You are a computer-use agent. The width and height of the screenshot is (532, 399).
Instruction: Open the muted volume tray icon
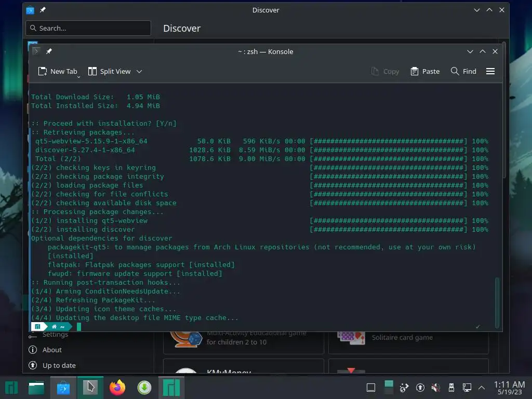(x=436, y=388)
